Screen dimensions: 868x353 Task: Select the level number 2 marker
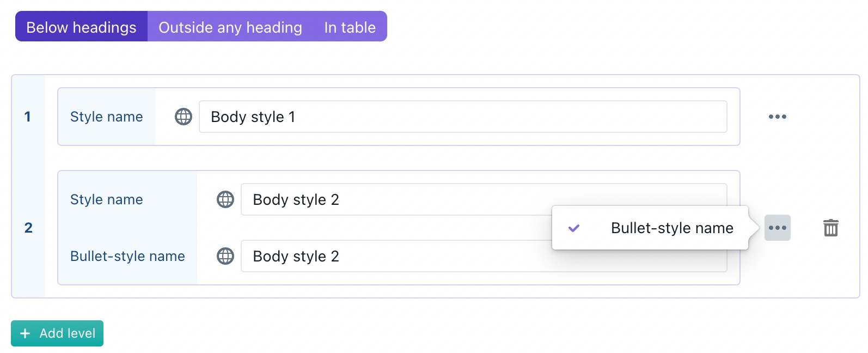point(28,228)
